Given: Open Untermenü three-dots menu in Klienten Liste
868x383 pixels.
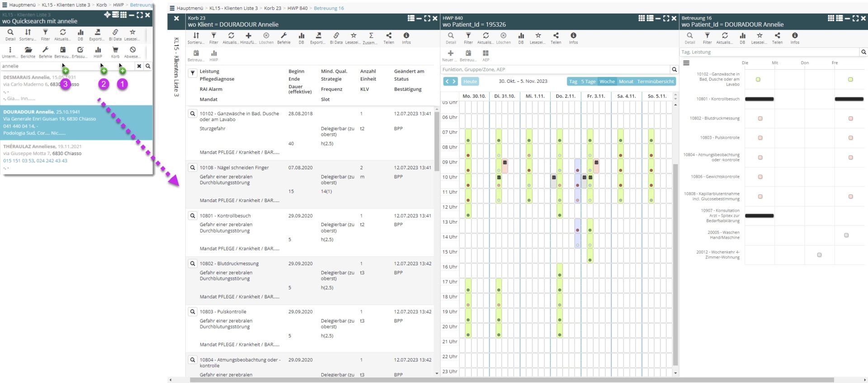Looking at the screenshot, I should [10, 50].
